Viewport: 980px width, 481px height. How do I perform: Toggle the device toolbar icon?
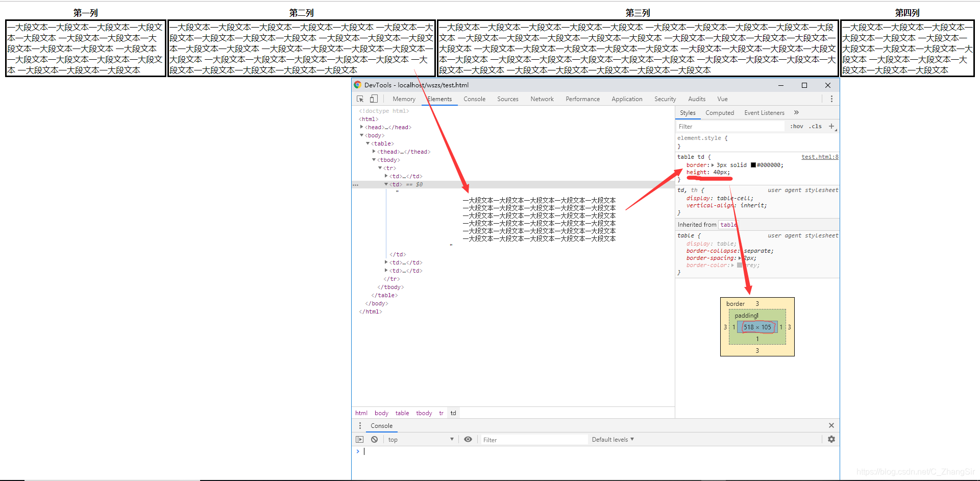[x=374, y=99]
